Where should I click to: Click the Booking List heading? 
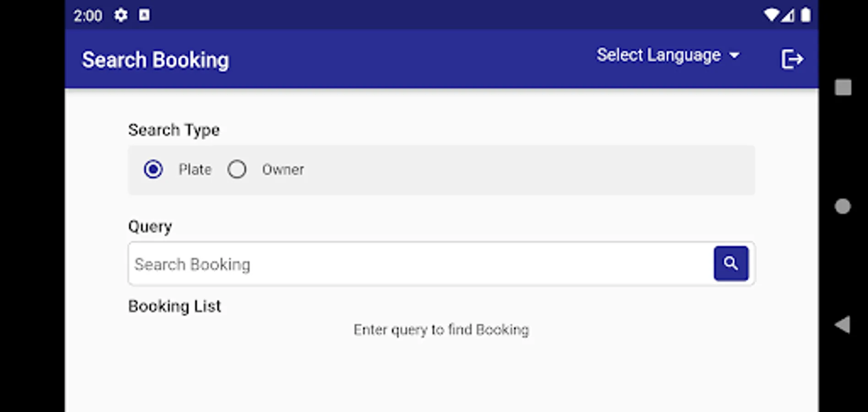pyautogui.click(x=174, y=306)
